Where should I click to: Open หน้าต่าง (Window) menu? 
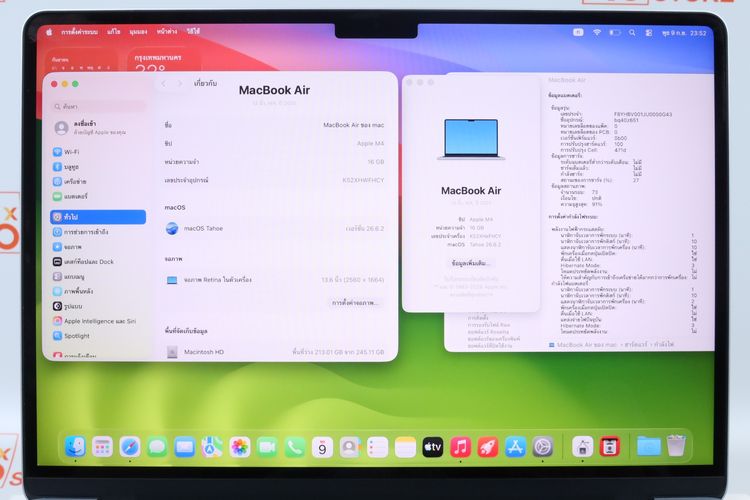(x=166, y=32)
